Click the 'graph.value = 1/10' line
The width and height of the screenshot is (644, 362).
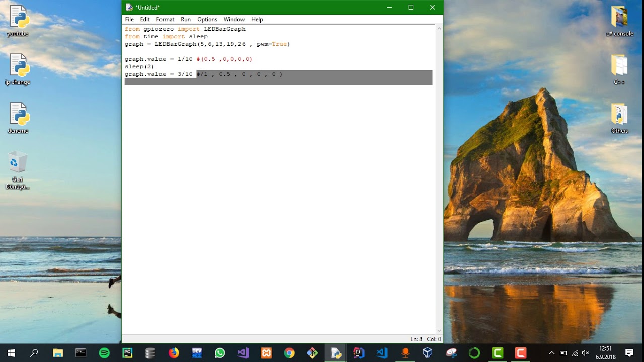click(158, 59)
